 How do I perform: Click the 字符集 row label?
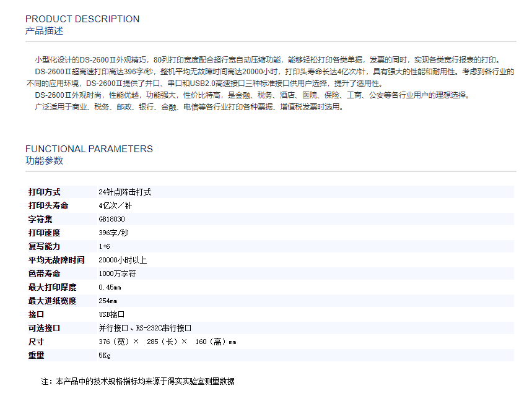point(40,219)
